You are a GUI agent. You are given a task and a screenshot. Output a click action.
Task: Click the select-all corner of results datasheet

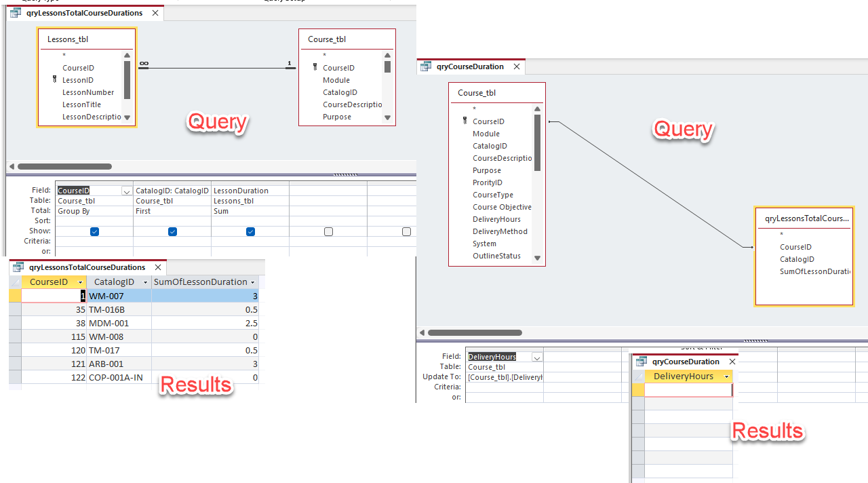click(x=15, y=282)
